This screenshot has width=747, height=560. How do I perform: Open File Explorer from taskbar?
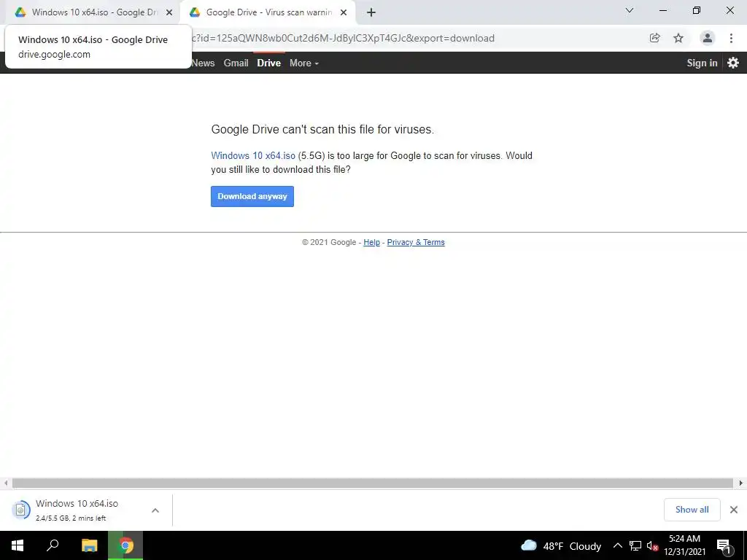(89, 545)
